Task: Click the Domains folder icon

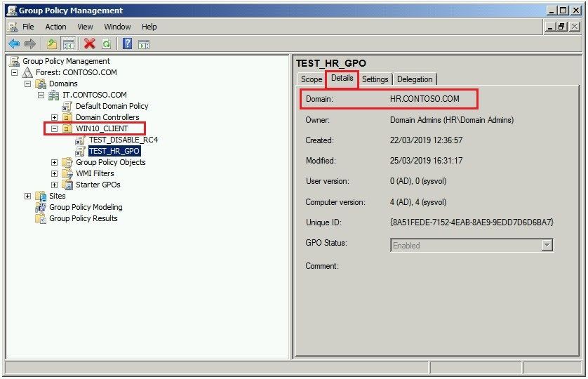Action: [41, 84]
